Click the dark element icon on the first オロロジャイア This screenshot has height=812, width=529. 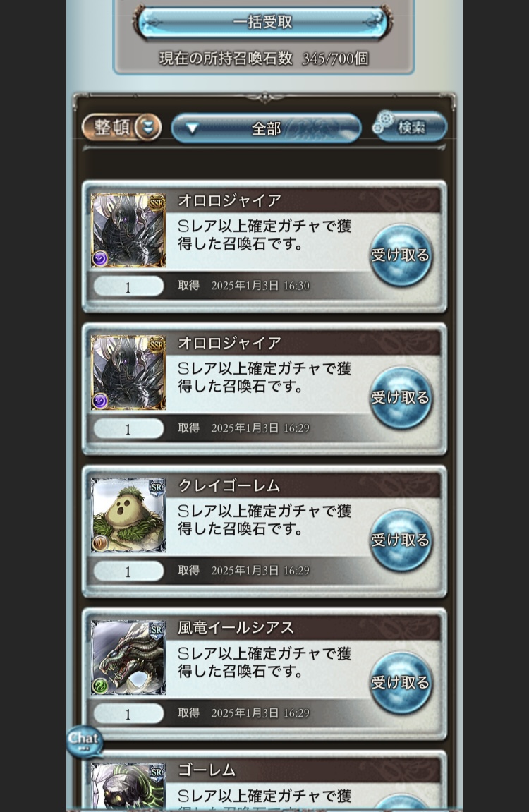100,258
